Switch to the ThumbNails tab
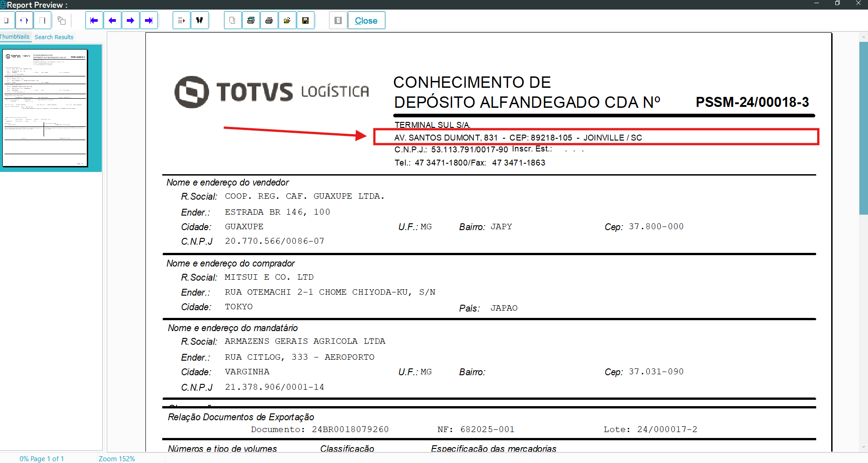868x463 pixels. (x=15, y=37)
